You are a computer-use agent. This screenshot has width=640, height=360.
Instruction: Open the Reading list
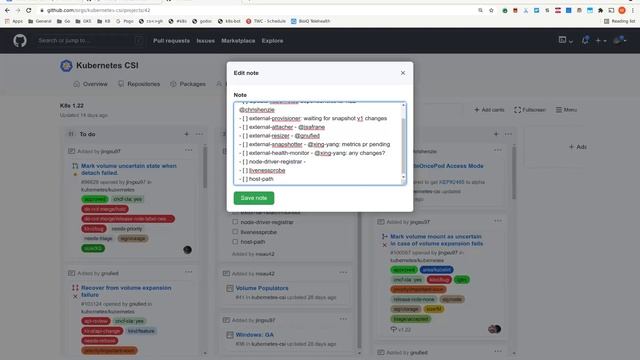pyautogui.click(x=619, y=21)
